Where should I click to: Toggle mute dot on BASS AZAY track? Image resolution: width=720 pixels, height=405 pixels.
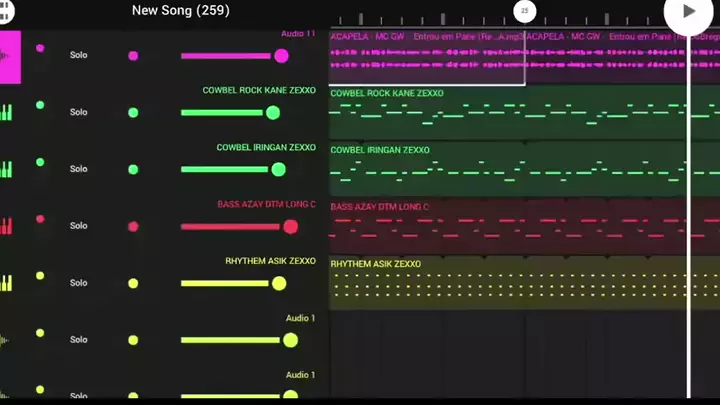click(40, 219)
